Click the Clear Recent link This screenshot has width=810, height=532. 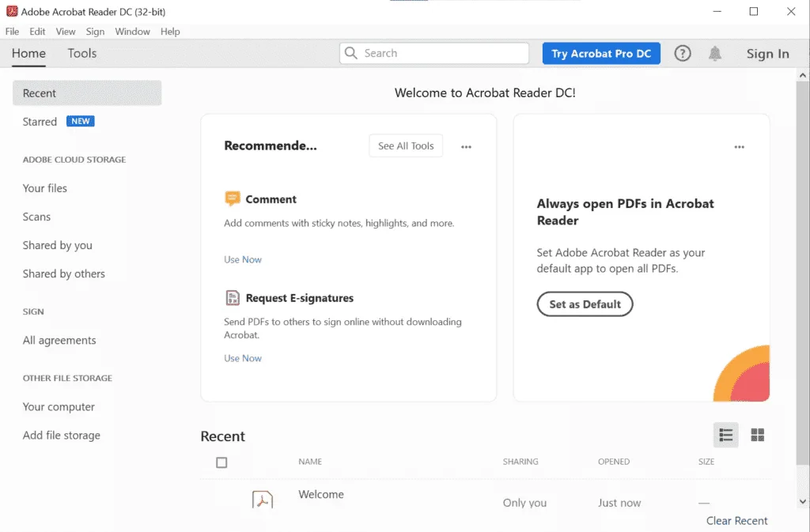736,521
